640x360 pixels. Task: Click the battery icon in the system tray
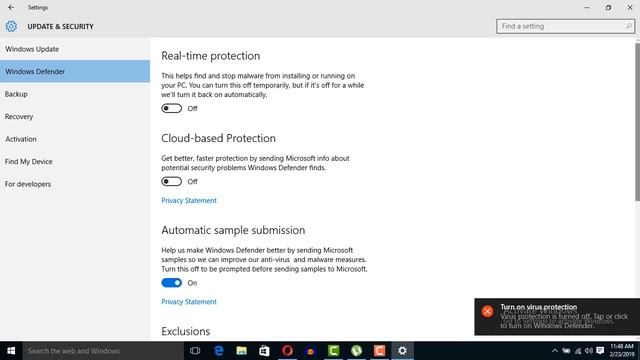click(566, 351)
